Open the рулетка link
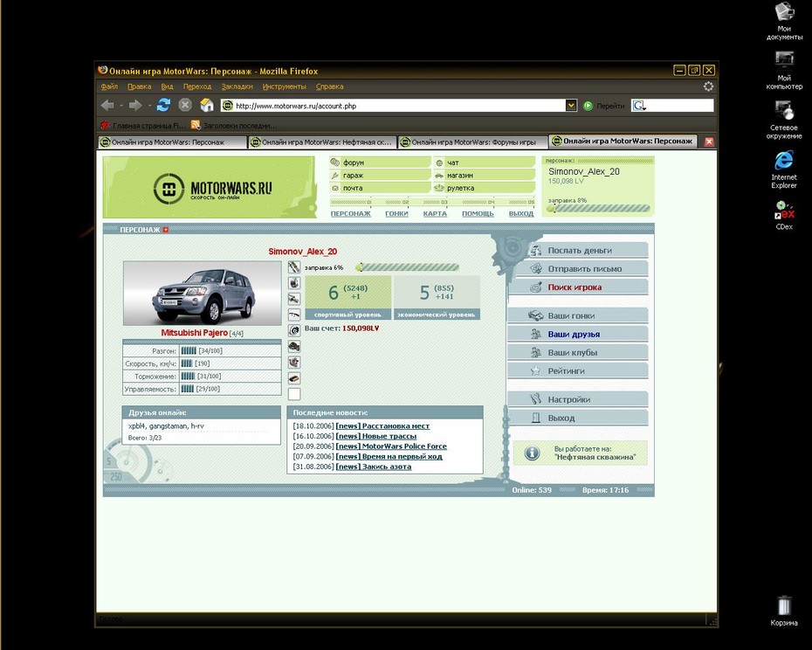This screenshot has width=812, height=650. pos(485,188)
